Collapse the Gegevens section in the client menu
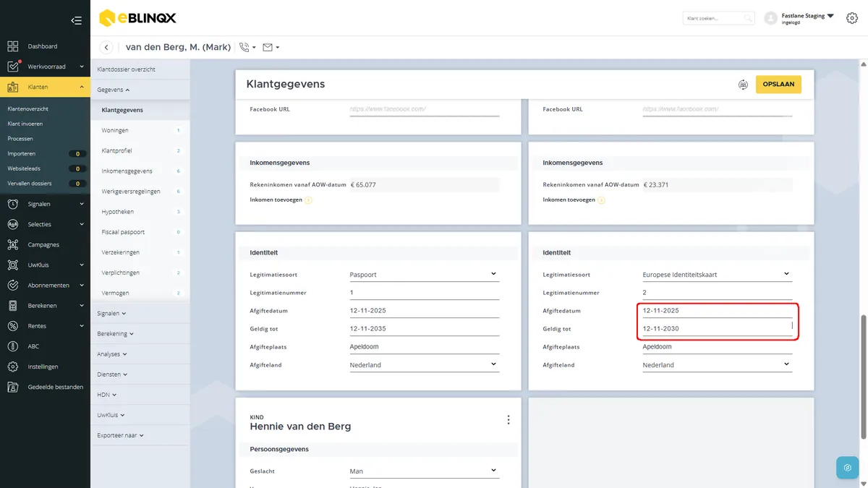 coord(114,90)
